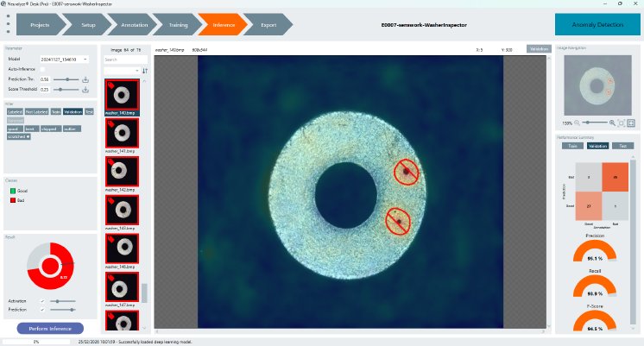This screenshot has height=346, width=644.
Task: Toggle the chipped tag filter chip
Action: (51, 129)
